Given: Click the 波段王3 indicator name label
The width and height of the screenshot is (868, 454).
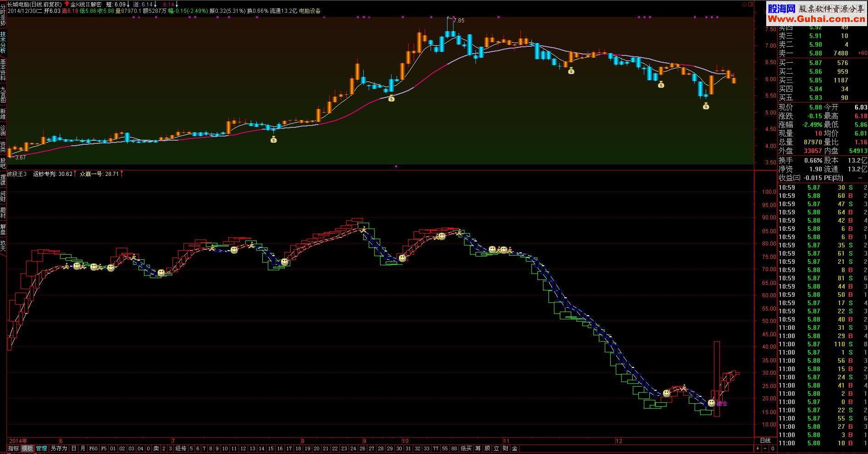Looking at the screenshot, I should 17,174.
